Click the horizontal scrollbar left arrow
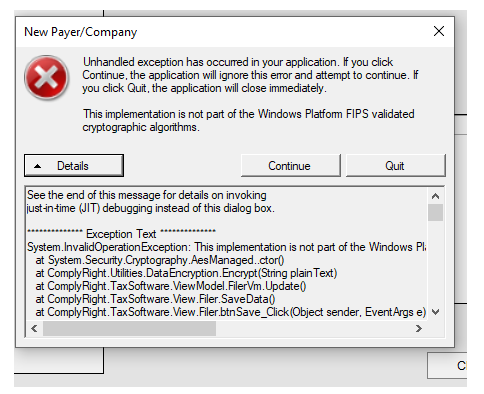 pyautogui.click(x=34, y=329)
